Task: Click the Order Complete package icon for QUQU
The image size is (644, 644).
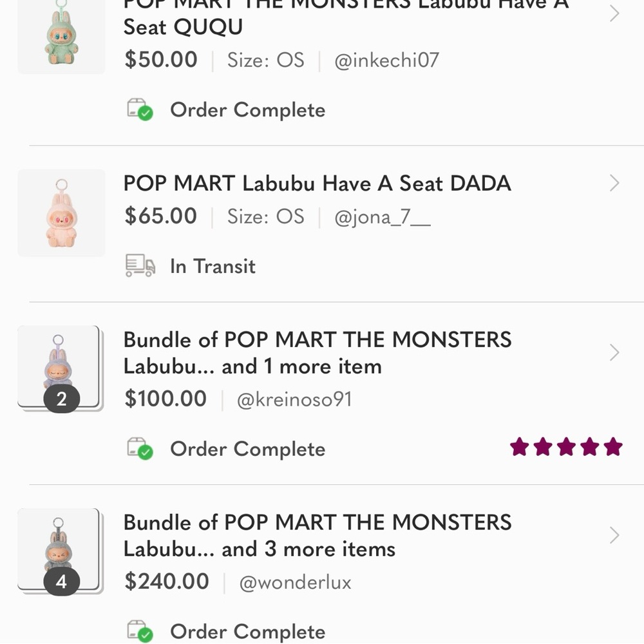Action: [x=139, y=109]
